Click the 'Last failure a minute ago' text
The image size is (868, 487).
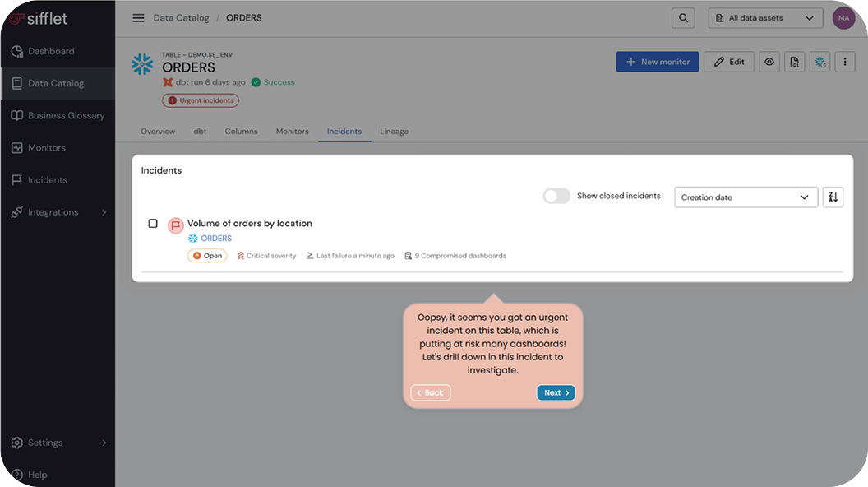click(x=355, y=255)
